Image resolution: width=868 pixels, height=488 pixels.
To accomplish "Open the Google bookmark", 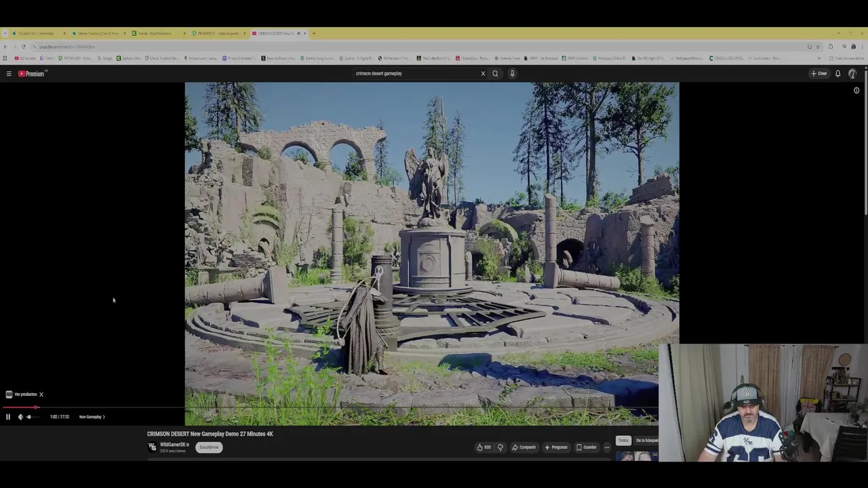I will [105, 58].
